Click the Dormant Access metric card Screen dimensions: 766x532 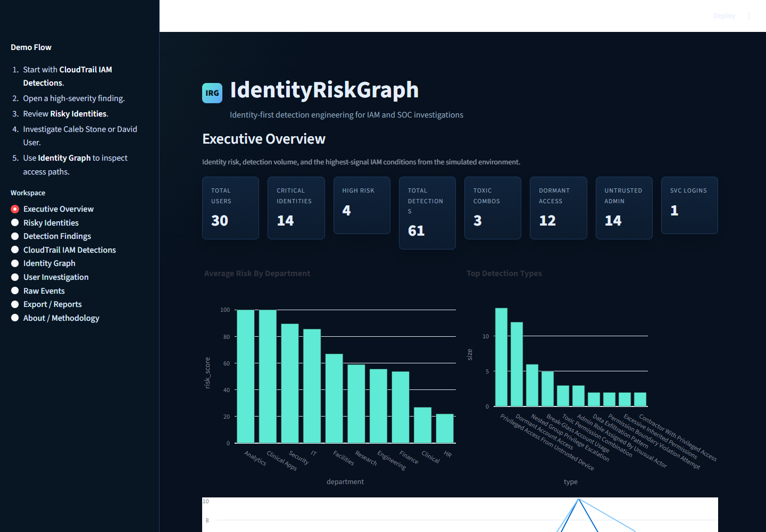(x=559, y=208)
